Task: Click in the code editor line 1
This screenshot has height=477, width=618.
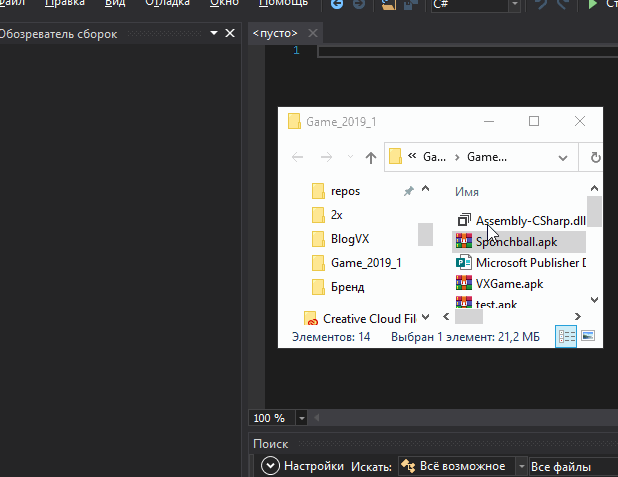Action: click(467, 52)
